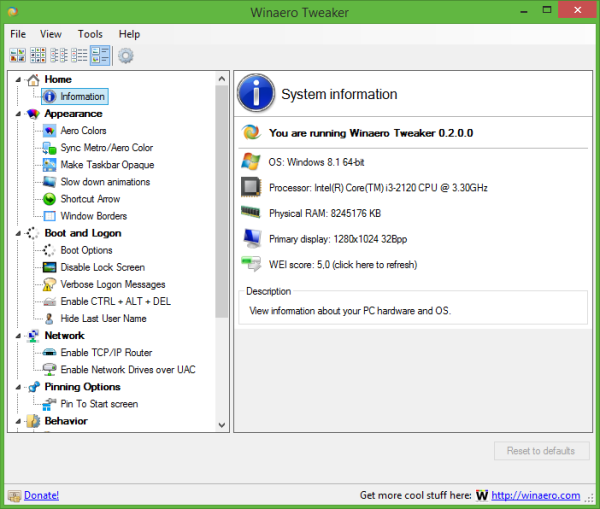Select Pin To Start screen label
Viewport: 600px width, 509px height.
(x=99, y=404)
